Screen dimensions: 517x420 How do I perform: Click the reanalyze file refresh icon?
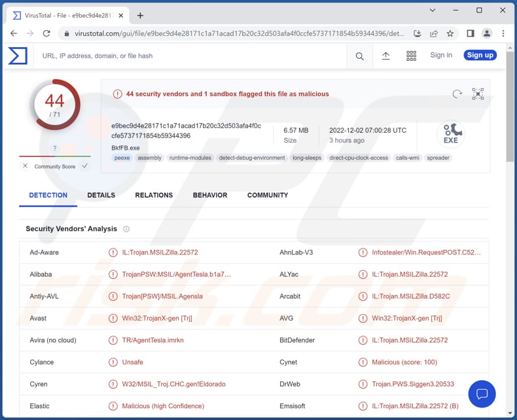pos(457,94)
